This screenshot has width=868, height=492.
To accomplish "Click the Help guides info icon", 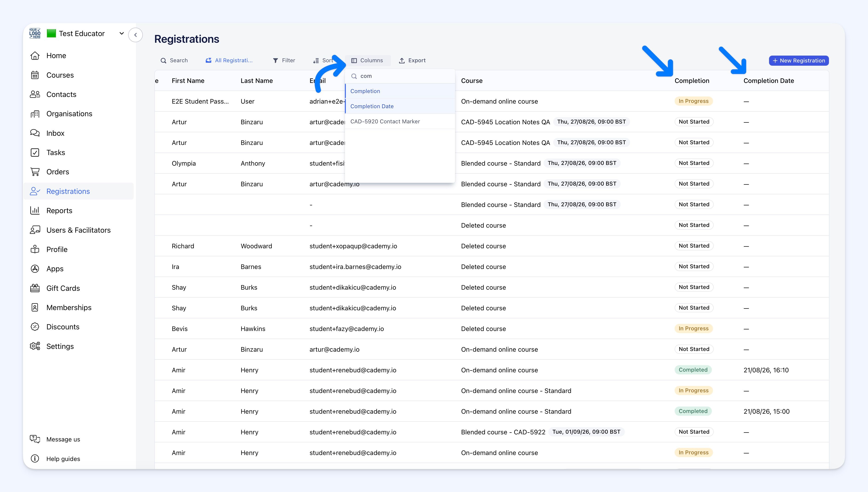I will (x=35, y=458).
